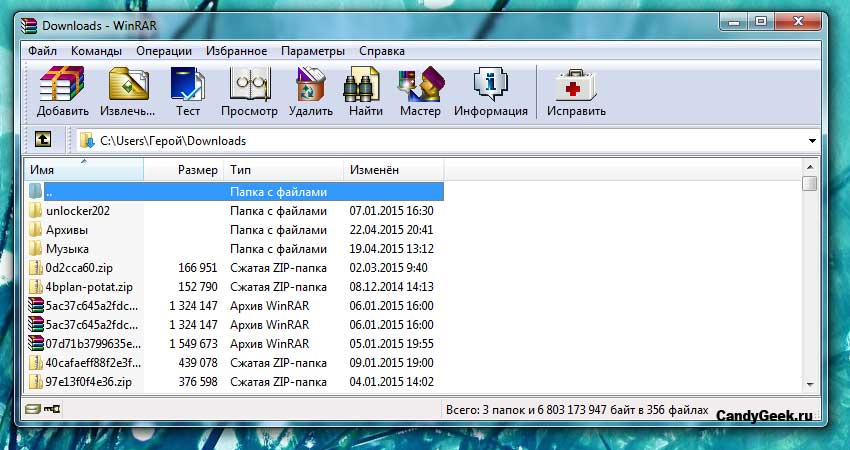Image resolution: width=850 pixels, height=450 pixels.
Task: Select the Архивы folder icon
Action: click(36, 229)
